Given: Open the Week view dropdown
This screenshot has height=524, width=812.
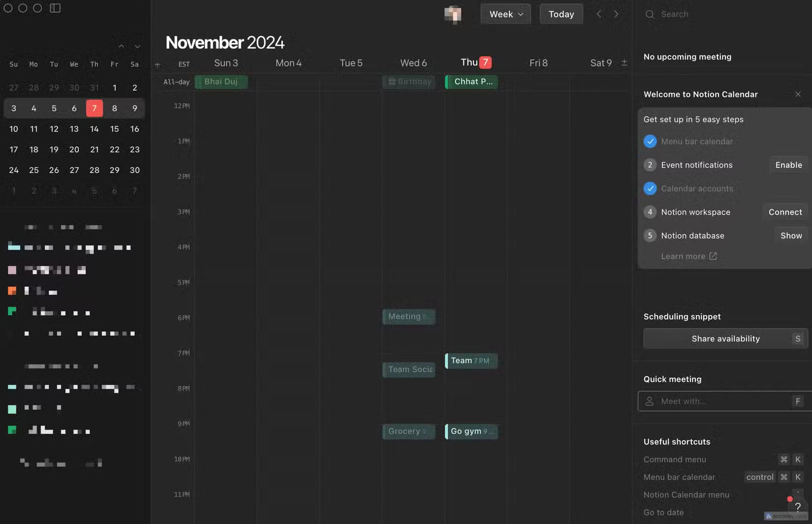Looking at the screenshot, I should click(505, 14).
